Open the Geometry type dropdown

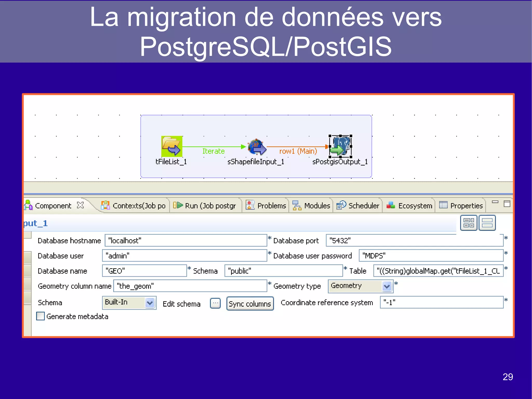coord(387,286)
